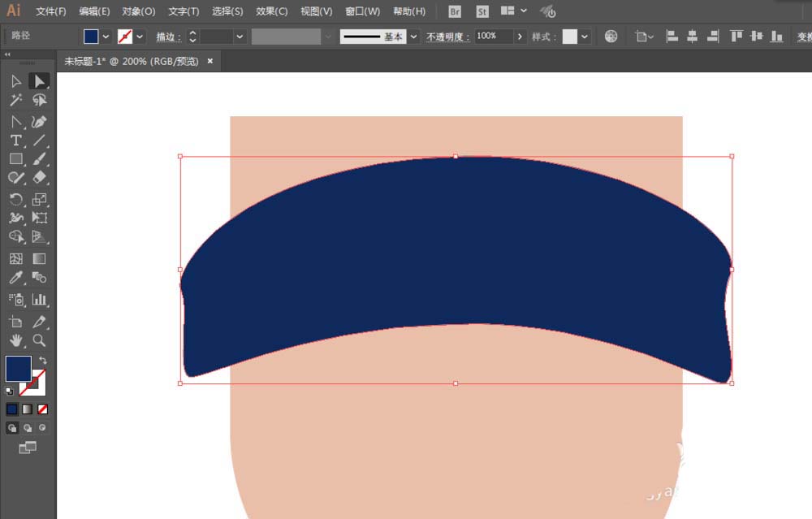This screenshot has width=812, height=519.
Task: Select the Zoom tool
Action: tap(39, 340)
